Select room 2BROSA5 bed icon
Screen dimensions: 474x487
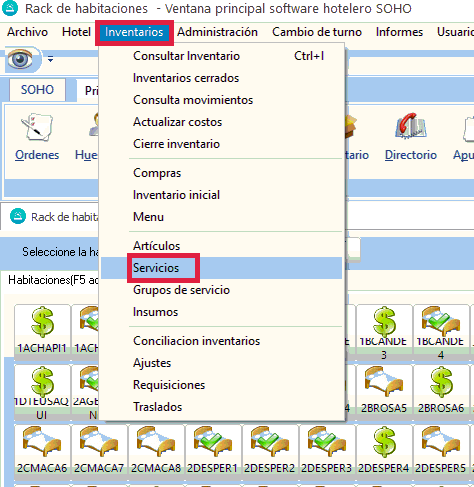[x=384, y=381]
